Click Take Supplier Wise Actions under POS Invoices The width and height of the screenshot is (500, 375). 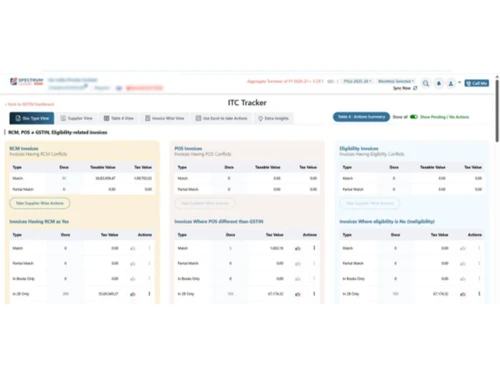(205, 203)
